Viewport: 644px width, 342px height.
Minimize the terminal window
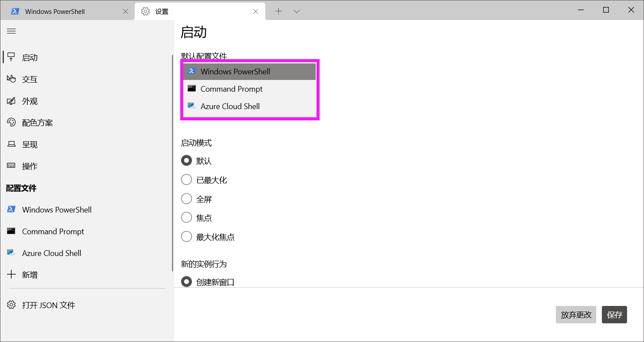580,10
